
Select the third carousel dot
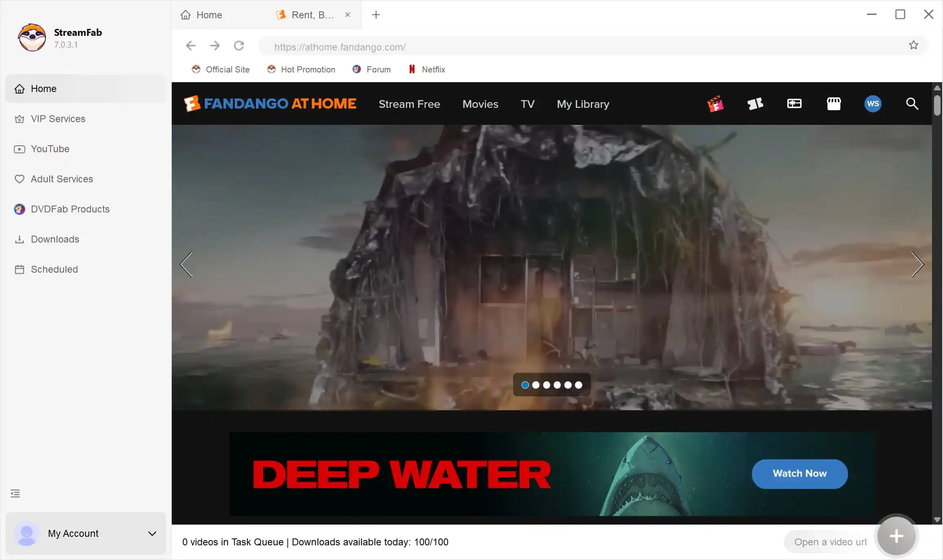[547, 385]
